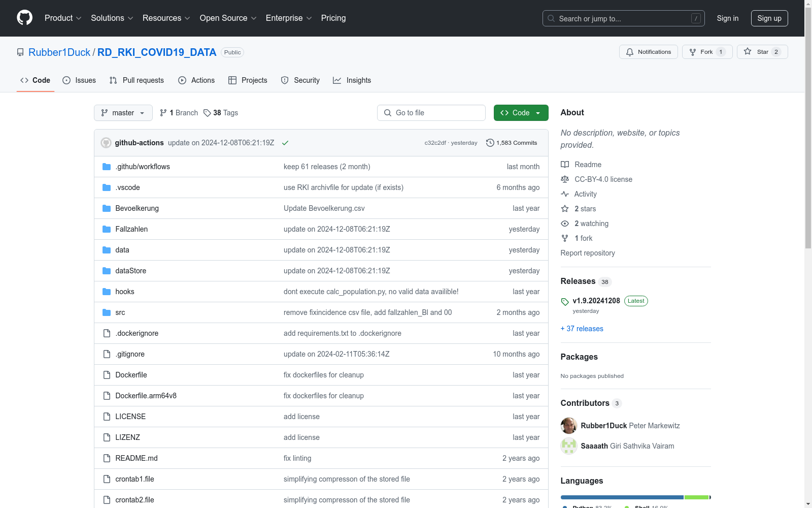View the 38 Tags link
This screenshot has height=508, width=812.
221,113
